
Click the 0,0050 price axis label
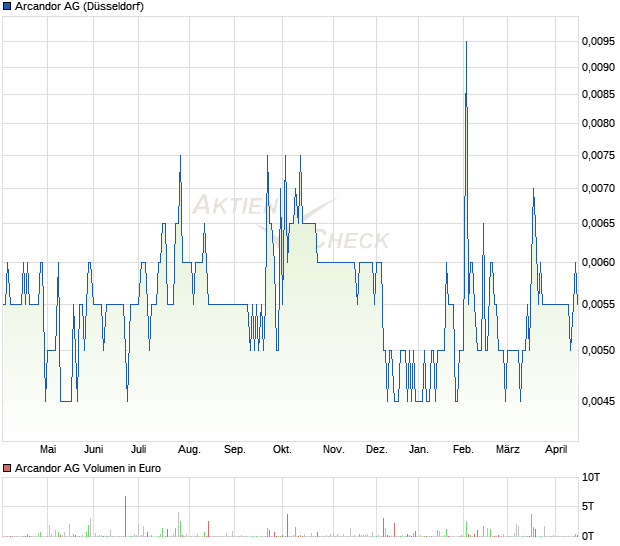pyautogui.click(x=598, y=350)
